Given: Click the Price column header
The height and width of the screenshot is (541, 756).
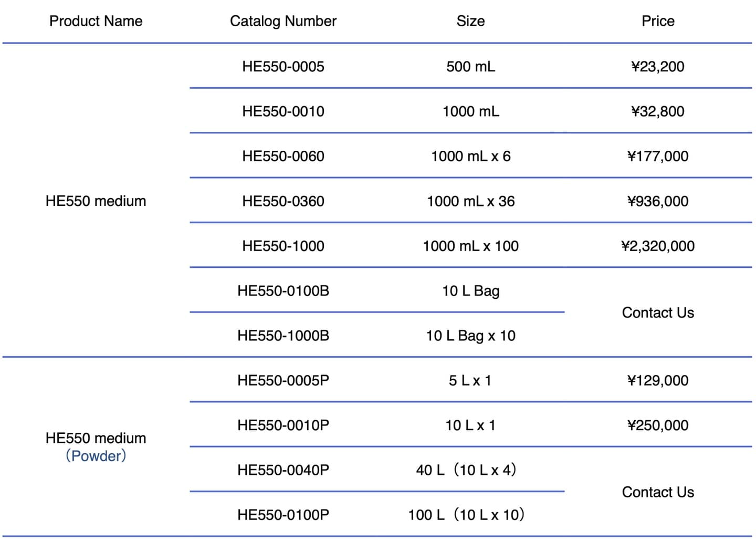Looking at the screenshot, I should point(658,21).
